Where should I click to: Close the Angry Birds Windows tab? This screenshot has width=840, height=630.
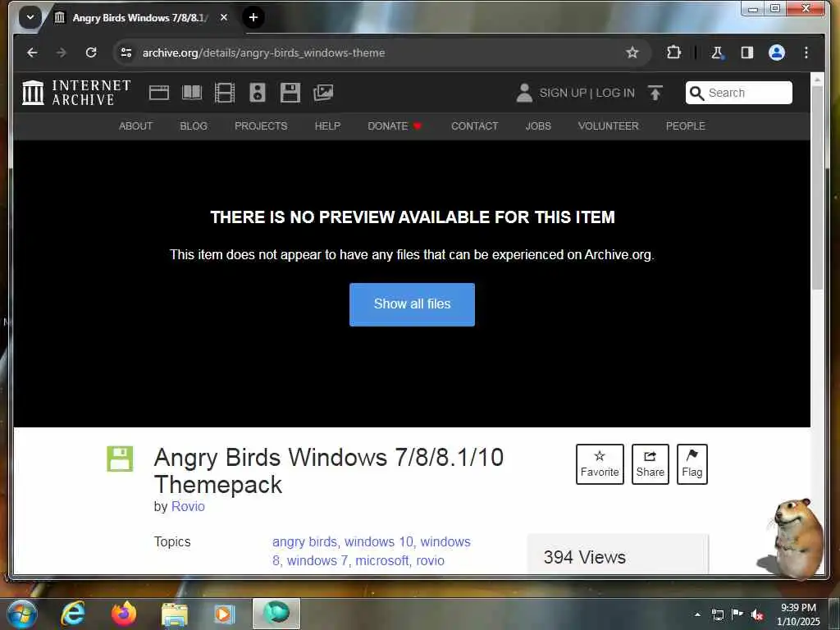224,17
